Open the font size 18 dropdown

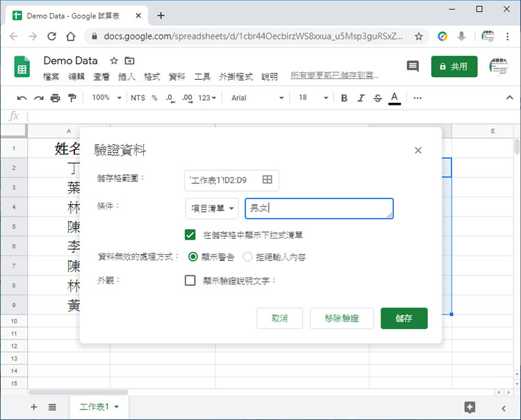(x=313, y=98)
